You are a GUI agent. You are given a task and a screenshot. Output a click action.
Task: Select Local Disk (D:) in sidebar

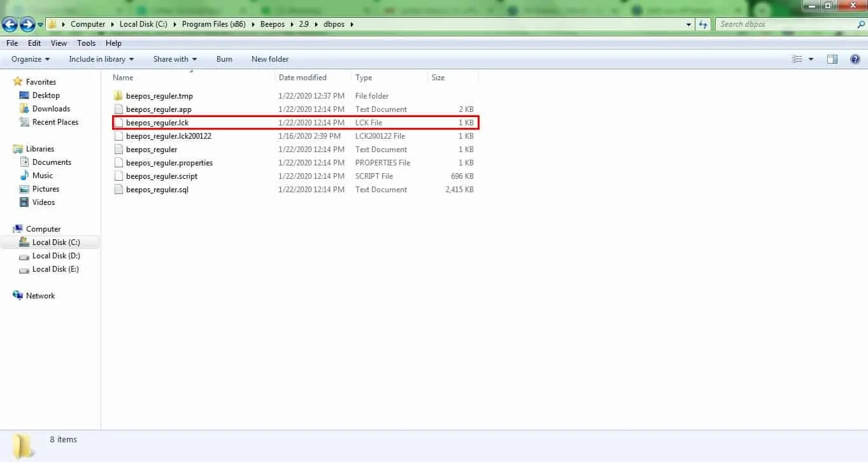[56, 256]
